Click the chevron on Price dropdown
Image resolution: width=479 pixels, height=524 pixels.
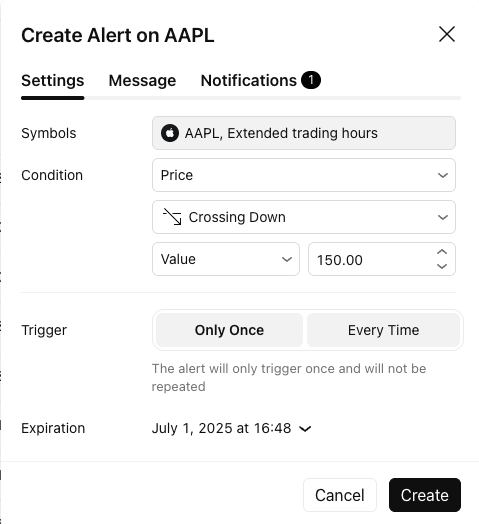click(443, 175)
